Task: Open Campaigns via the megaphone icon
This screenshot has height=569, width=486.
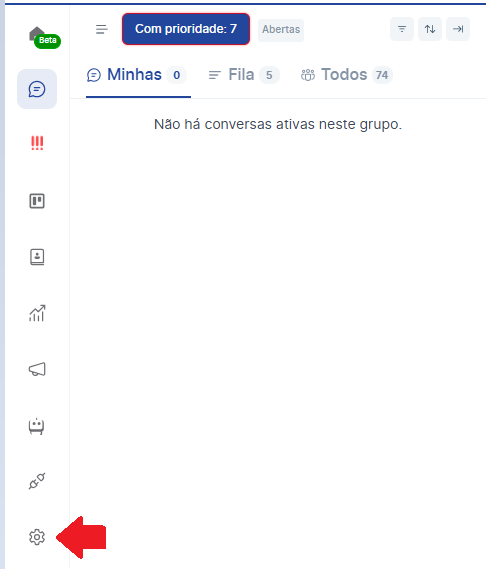Action: pos(37,369)
